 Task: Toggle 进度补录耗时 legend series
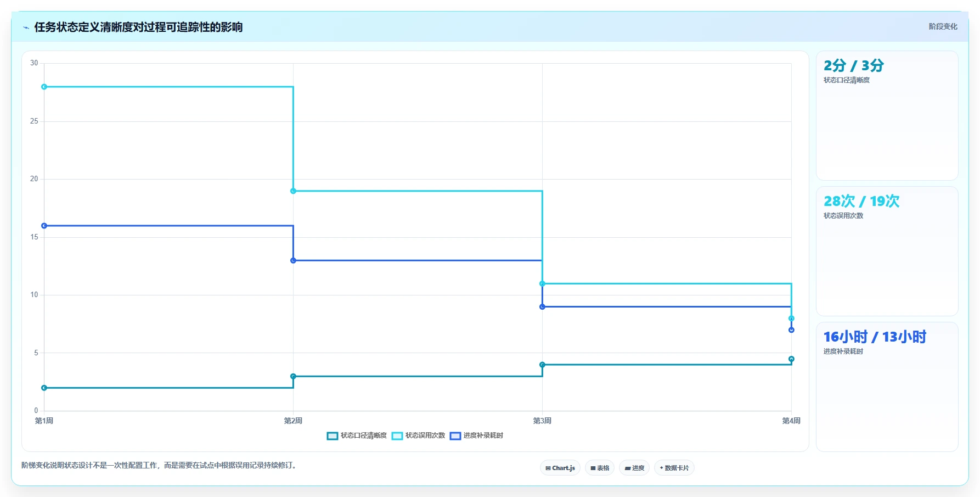[476, 435]
